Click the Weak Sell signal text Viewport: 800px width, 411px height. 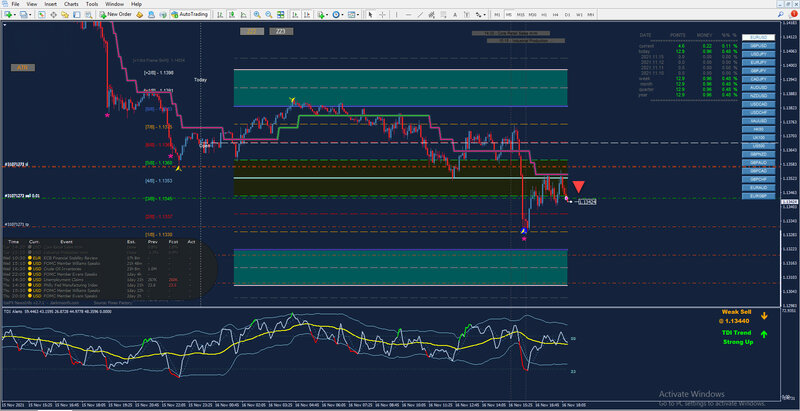coord(736,312)
